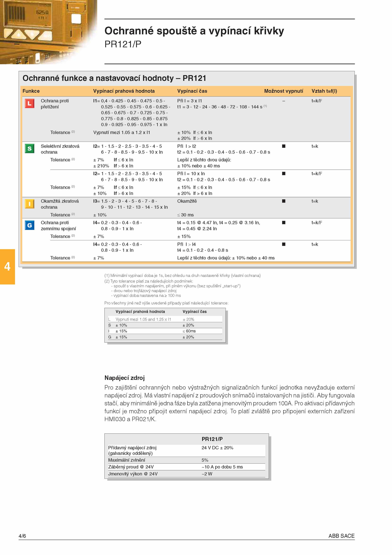Click the 'G' row label in the small tolerance table
Screen dimensions: 392x555
click(x=110, y=337)
